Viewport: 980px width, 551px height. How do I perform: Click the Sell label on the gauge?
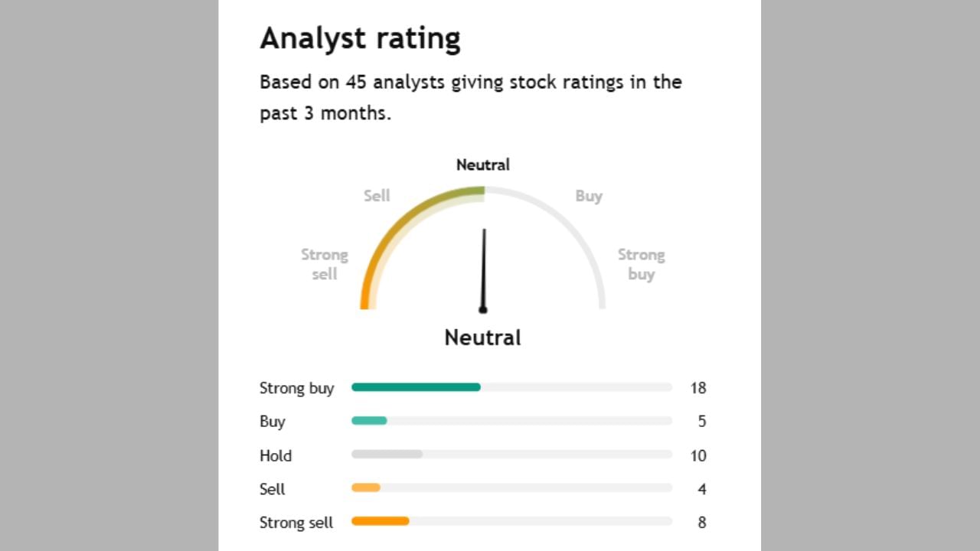(377, 196)
